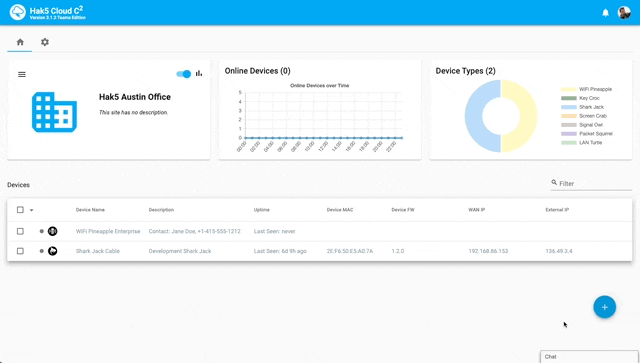Check the Shark Jack Cable row checkbox
640x363 pixels.
click(x=20, y=251)
